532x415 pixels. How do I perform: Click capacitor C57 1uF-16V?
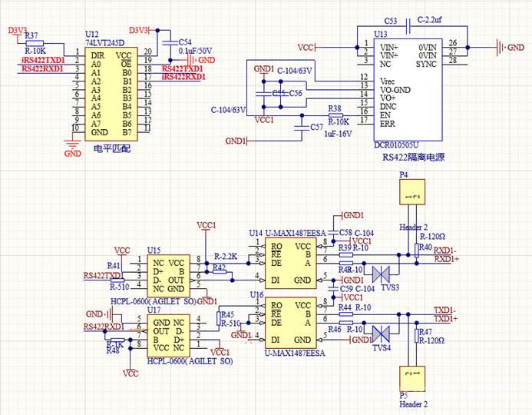click(x=302, y=128)
